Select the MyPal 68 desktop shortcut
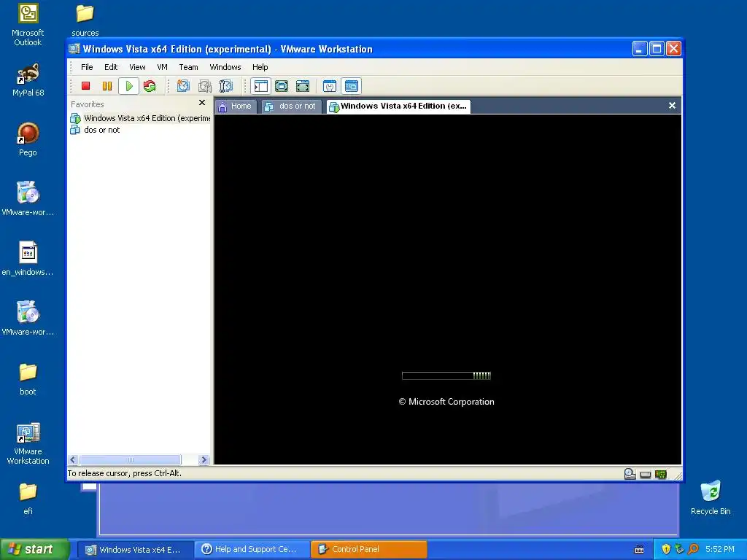The width and height of the screenshot is (747, 560). coord(28,79)
